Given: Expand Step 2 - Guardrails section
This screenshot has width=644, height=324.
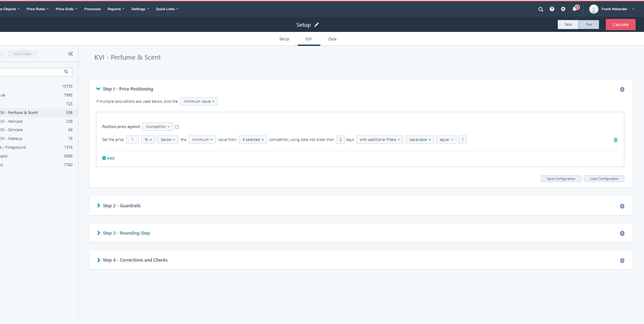Looking at the screenshot, I should [122, 206].
